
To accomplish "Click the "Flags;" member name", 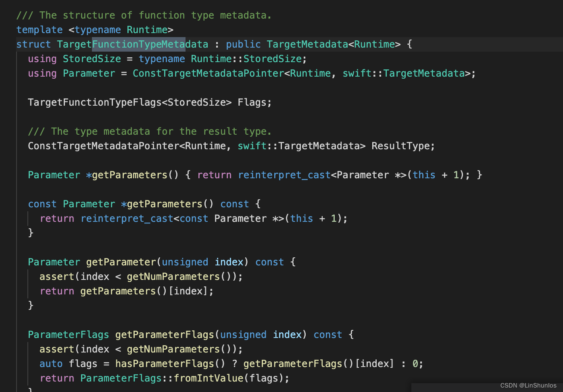I will [254, 102].
